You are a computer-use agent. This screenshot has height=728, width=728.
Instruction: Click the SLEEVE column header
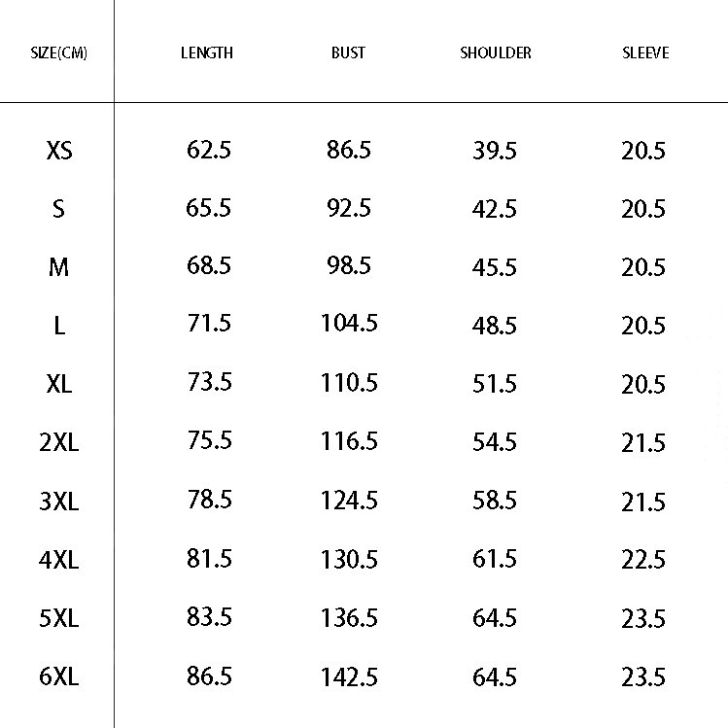[645, 53]
